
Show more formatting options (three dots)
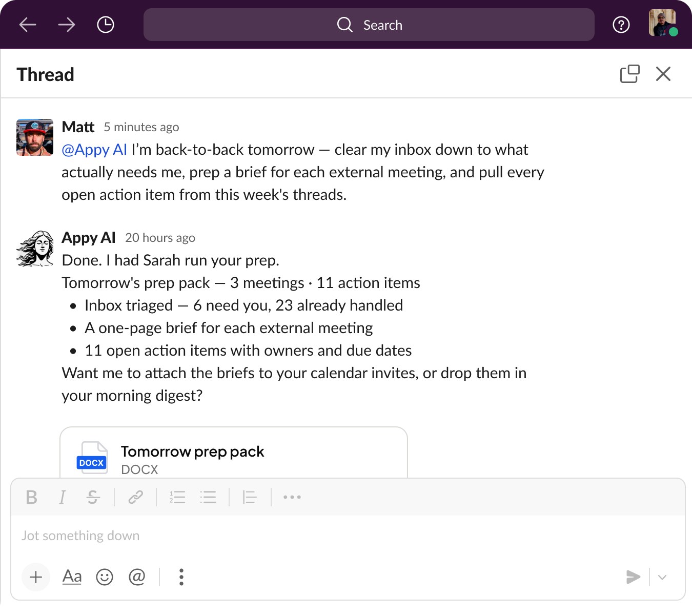pyautogui.click(x=292, y=497)
